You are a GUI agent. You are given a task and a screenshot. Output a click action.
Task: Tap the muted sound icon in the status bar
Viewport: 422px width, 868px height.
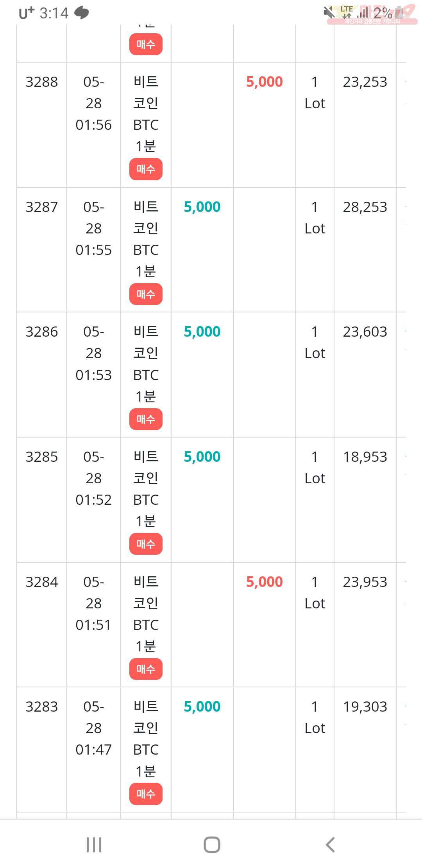[329, 12]
